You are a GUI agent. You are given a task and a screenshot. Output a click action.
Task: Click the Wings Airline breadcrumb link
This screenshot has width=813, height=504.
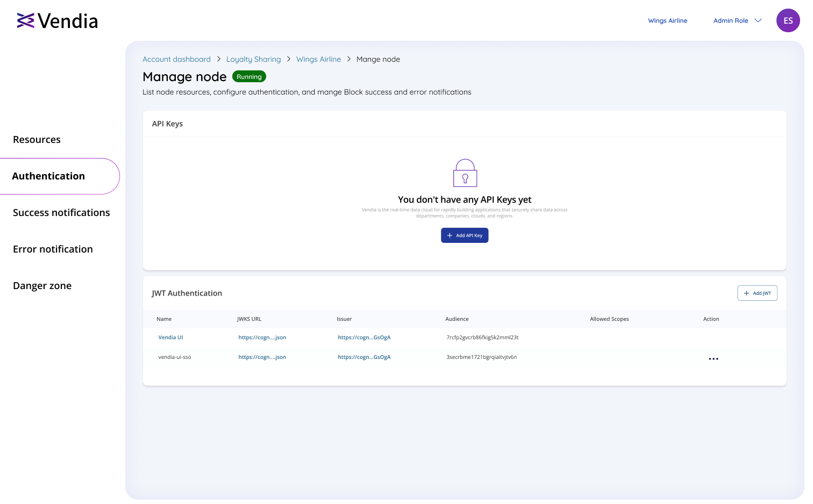(x=318, y=59)
